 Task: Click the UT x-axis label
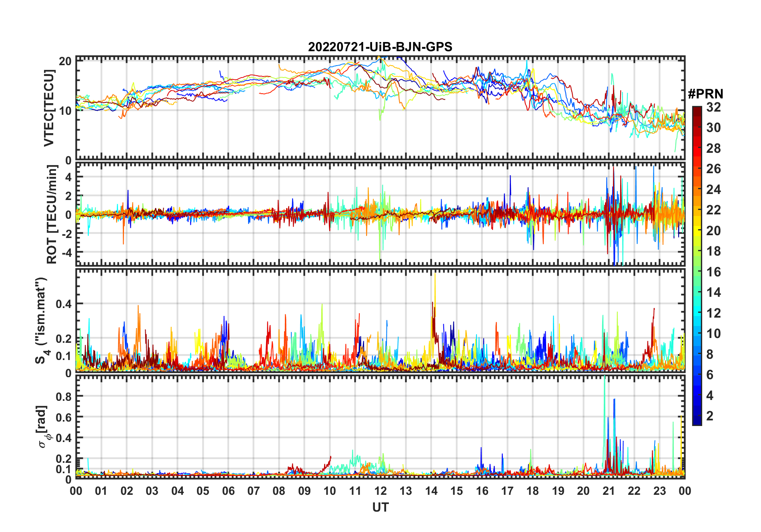380,508
